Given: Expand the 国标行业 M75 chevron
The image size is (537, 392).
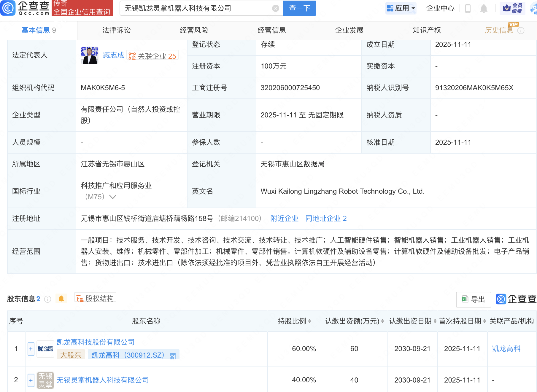Looking at the screenshot, I should click(x=113, y=197).
